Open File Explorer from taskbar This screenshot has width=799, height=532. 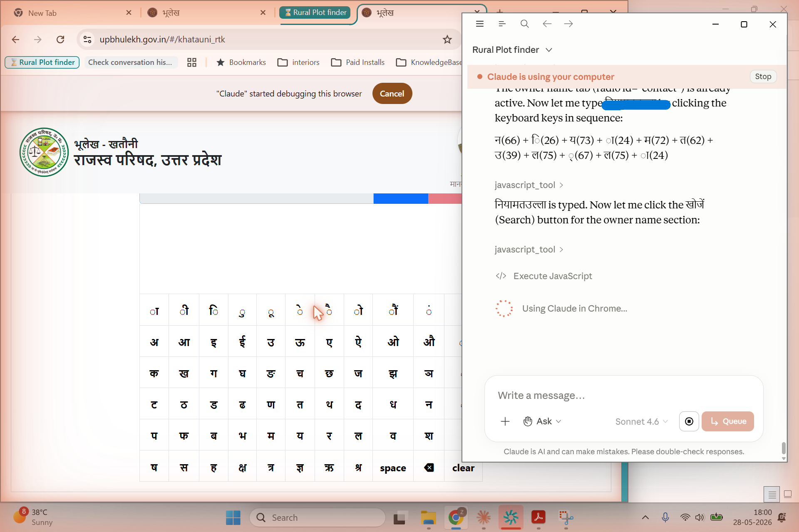(428, 518)
